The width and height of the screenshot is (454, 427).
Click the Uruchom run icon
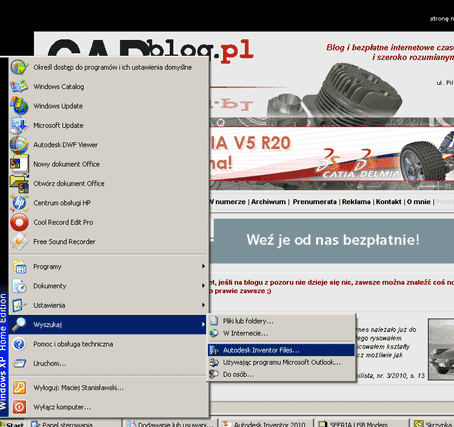pos(19,363)
